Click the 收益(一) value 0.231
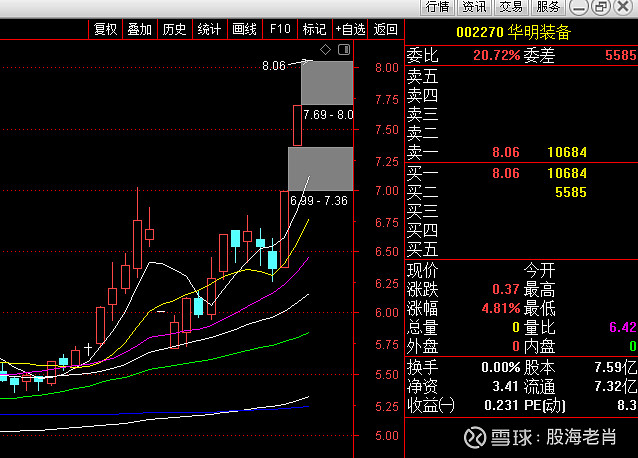Image resolution: width=638 pixels, height=458 pixels. 502,405
